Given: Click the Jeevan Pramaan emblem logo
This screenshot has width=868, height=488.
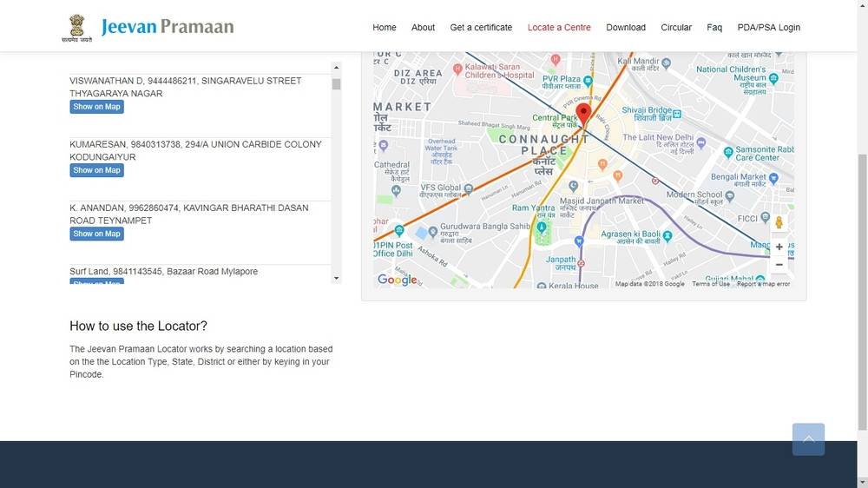Looking at the screenshot, I should coord(76,27).
